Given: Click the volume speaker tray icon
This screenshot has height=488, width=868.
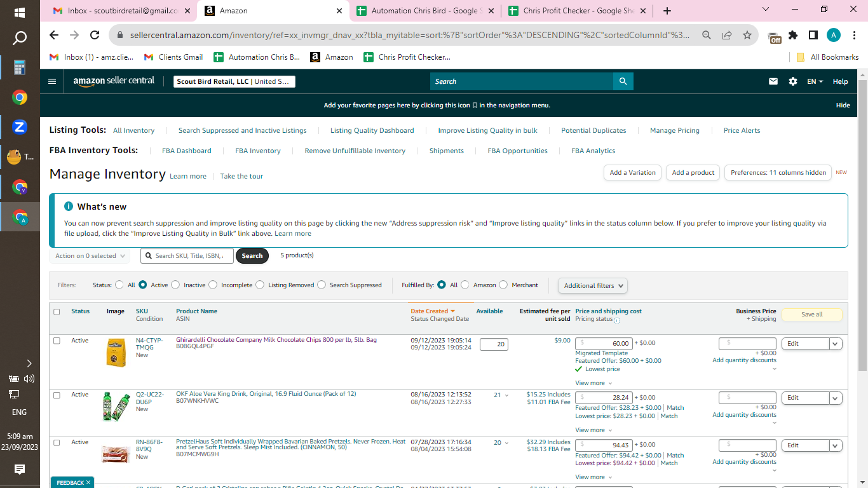Looking at the screenshot, I should point(29,379).
